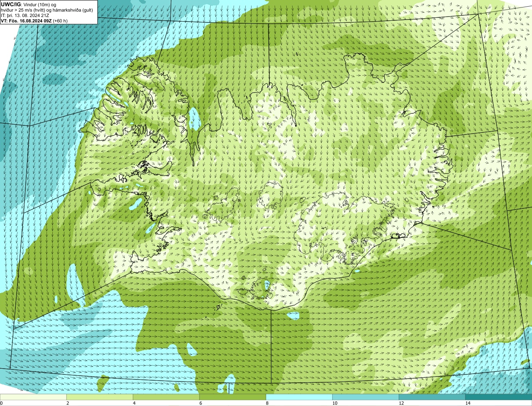Select the 10–12 m/s turquoise legend swatch
532x406 pixels.
pos(366,397)
